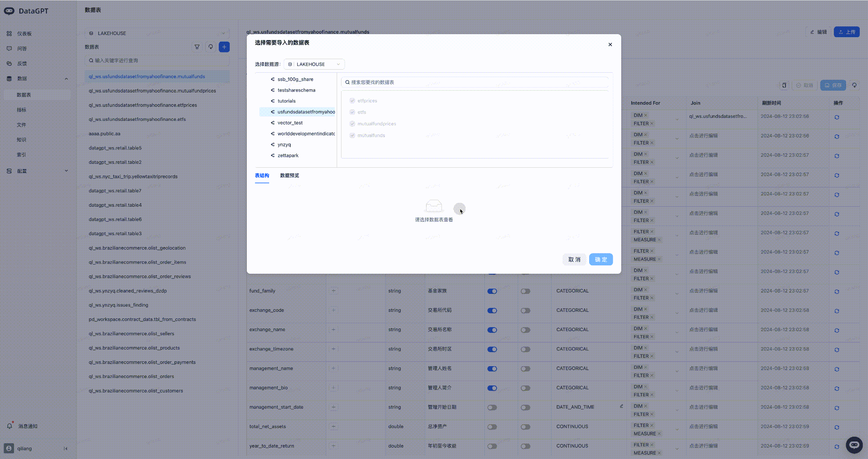Screen dimensions: 868x459
Task: Open the LAKEHOUSE data source dropdown in dialog
Action: (x=314, y=64)
